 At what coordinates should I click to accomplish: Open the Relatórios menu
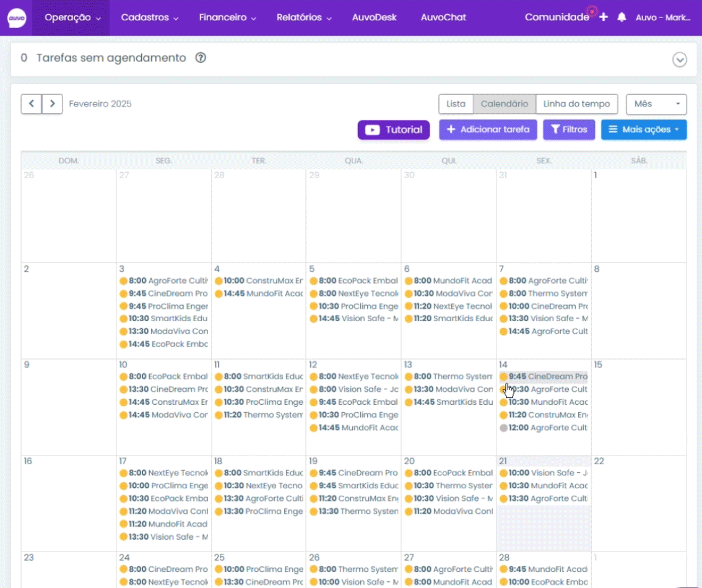click(x=303, y=17)
